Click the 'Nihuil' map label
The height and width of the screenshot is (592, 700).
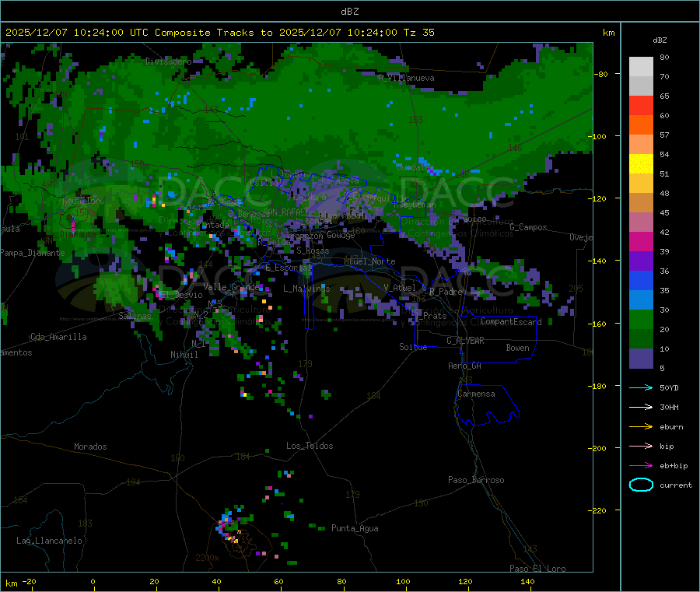184,355
